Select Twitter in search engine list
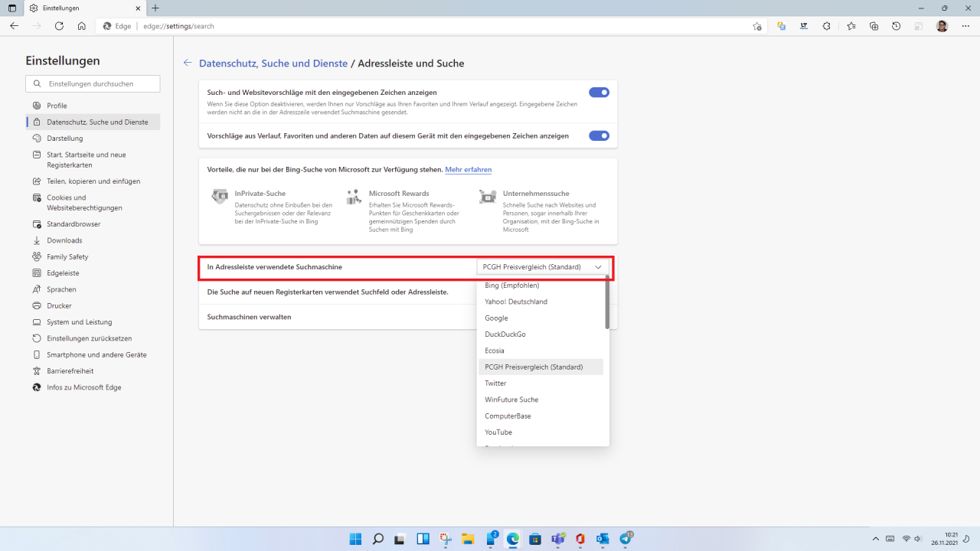The height and width of the screenshot is (551, 980). (x=543, y=383)
